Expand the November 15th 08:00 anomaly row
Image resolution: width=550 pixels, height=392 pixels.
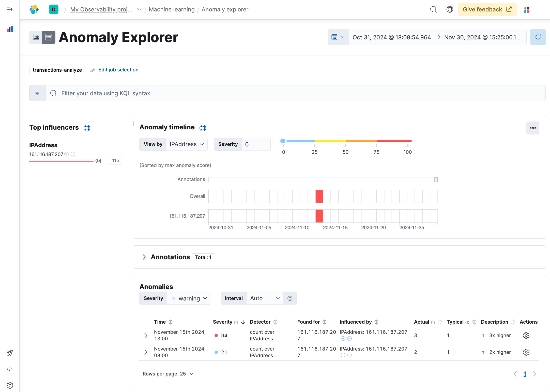[146, 352]
